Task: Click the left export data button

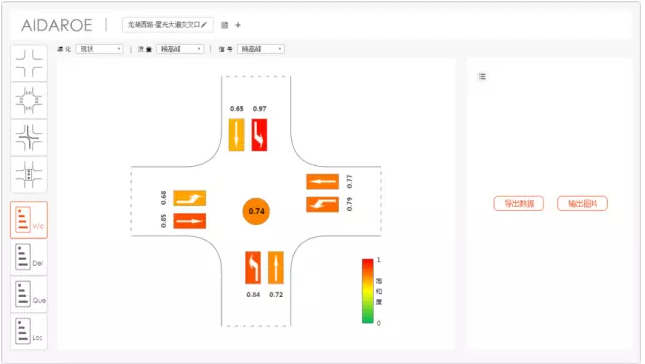Action: point(519,203)
